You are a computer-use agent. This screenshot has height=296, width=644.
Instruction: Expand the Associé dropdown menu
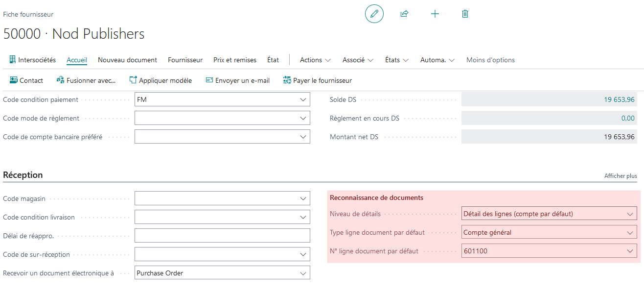point(358,60)
